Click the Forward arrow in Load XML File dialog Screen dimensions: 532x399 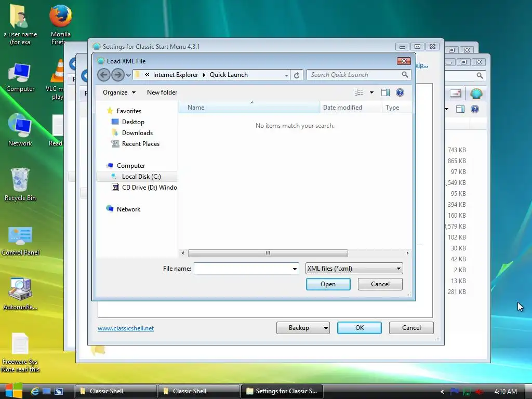pyautogui.click(x=117, y=75)
